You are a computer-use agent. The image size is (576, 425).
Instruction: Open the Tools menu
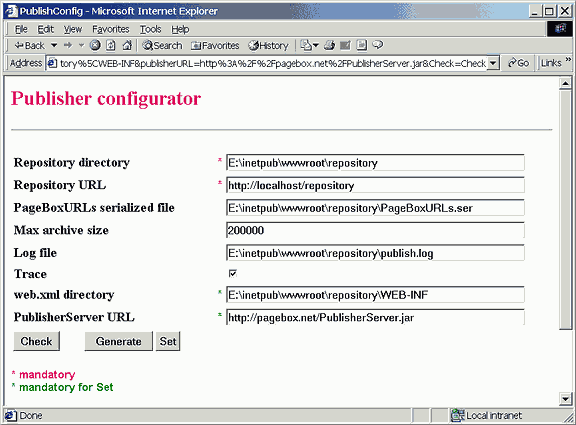coord(150,29)
